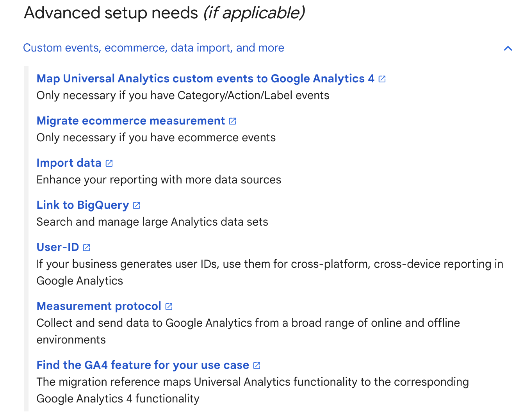Open the Migrate ecommerce measurement link
The width and height of the screenshot is (531, 420).
pos(131,121)
